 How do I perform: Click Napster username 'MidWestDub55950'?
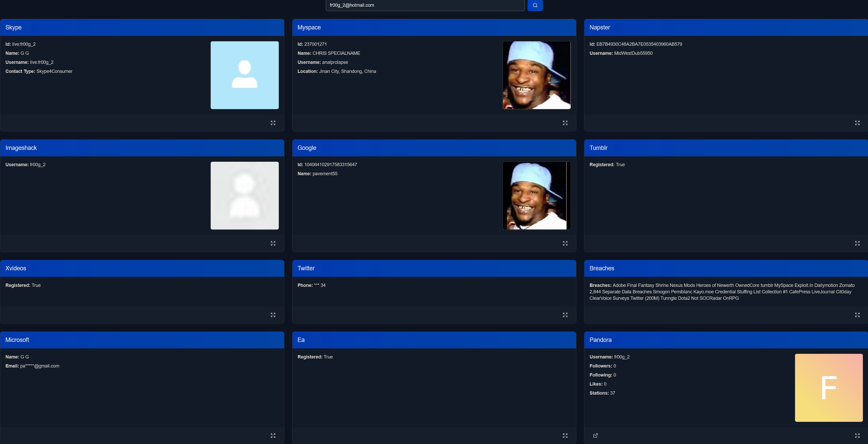click(x=633, y=53)
